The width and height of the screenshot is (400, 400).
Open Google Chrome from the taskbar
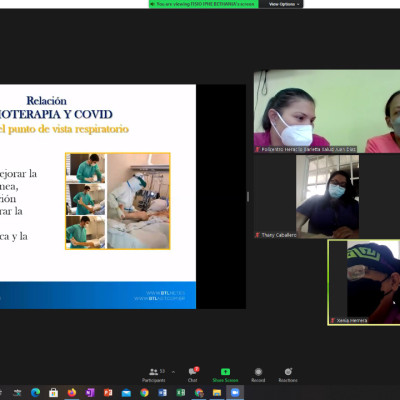(x=144, y=393)
